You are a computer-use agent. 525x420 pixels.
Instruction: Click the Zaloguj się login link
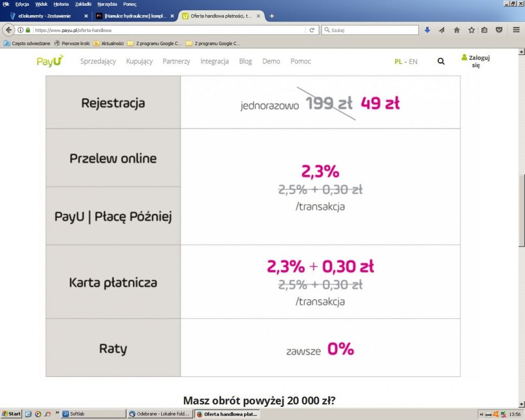pos(475,61)
